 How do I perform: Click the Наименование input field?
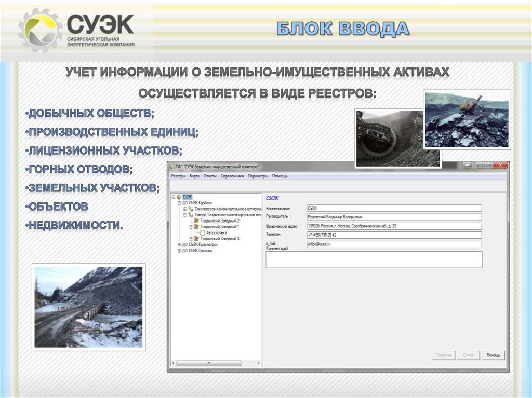point(394,208)
